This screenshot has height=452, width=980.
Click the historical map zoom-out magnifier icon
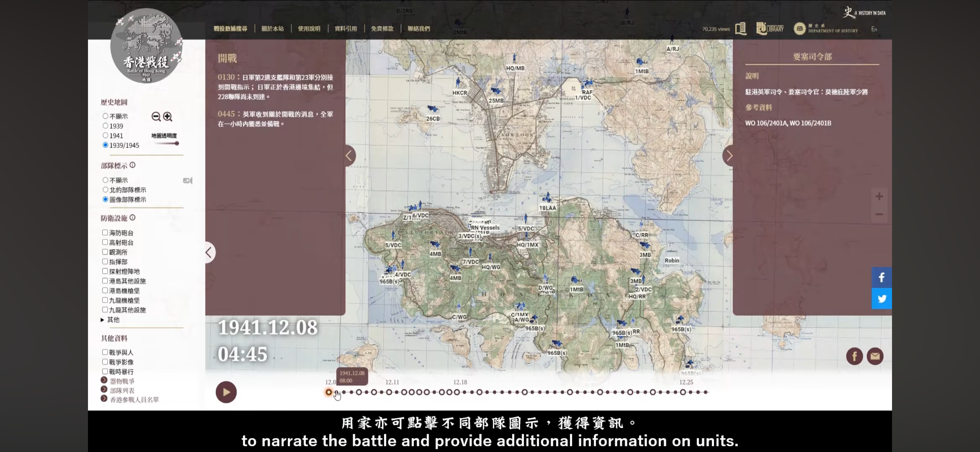tap(156, 116)
